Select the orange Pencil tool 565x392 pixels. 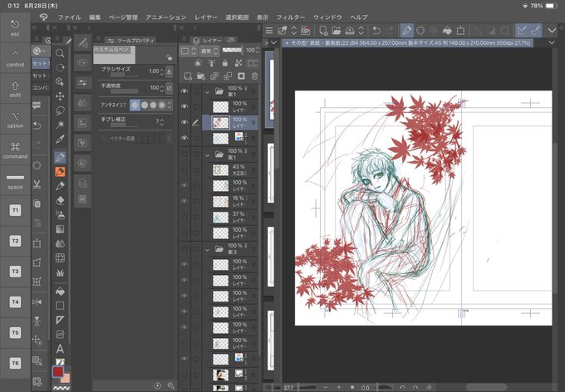click(60, 171)
